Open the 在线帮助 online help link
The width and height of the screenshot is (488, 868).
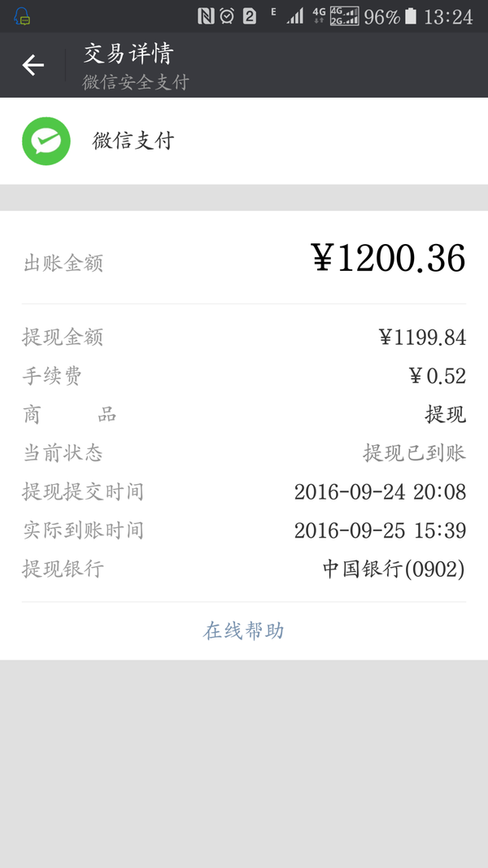(244, 630)
